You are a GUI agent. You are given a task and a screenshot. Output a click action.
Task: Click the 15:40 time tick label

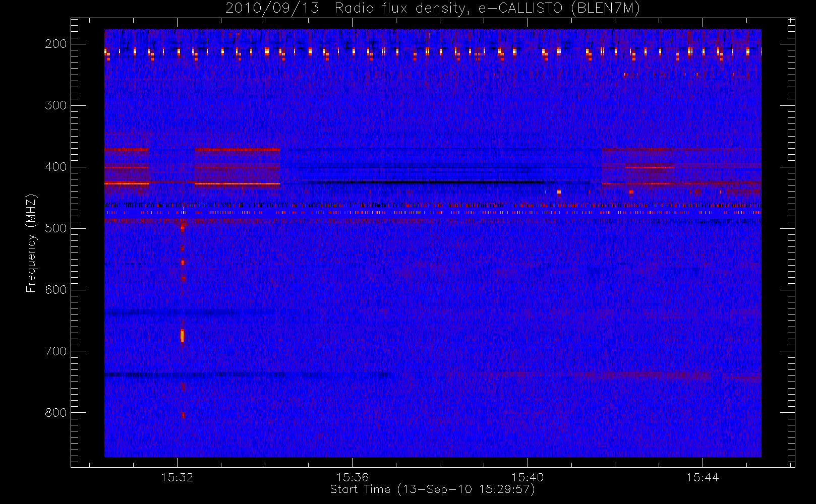coord(528,477)
